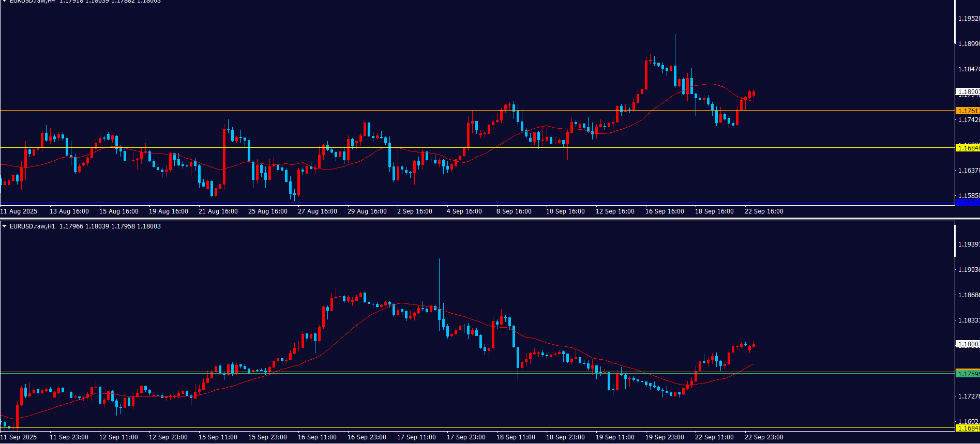Click the 1.1903 level on H1 price scale
The image size is (980, 444).
[x=968, y=270]
